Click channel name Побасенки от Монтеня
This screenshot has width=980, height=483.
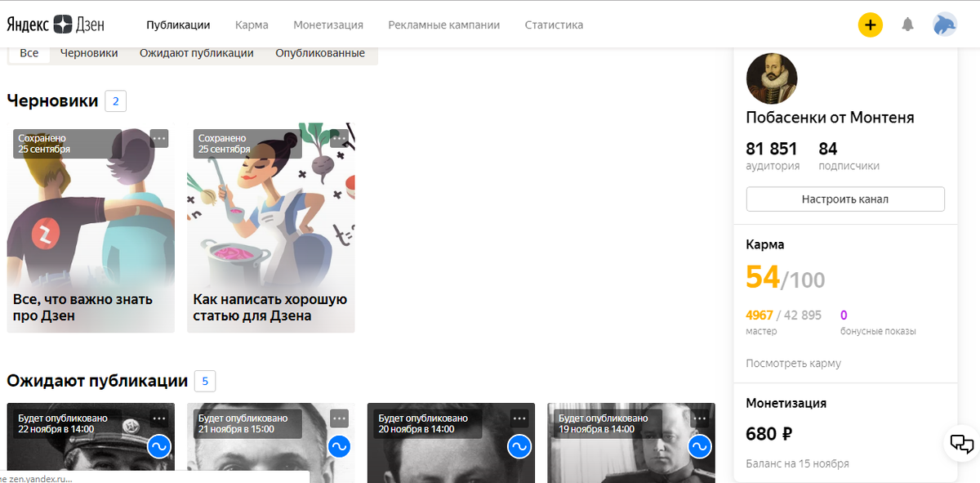point(831,118)
